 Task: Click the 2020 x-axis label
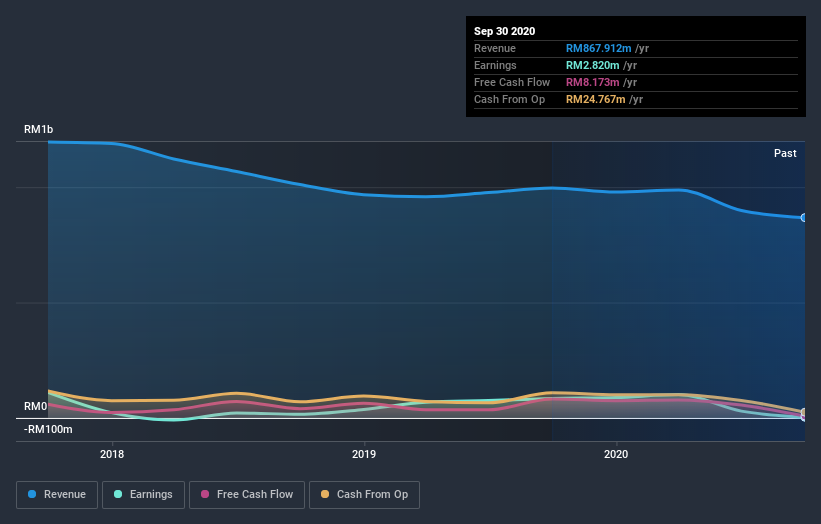(x=616, y=454)
